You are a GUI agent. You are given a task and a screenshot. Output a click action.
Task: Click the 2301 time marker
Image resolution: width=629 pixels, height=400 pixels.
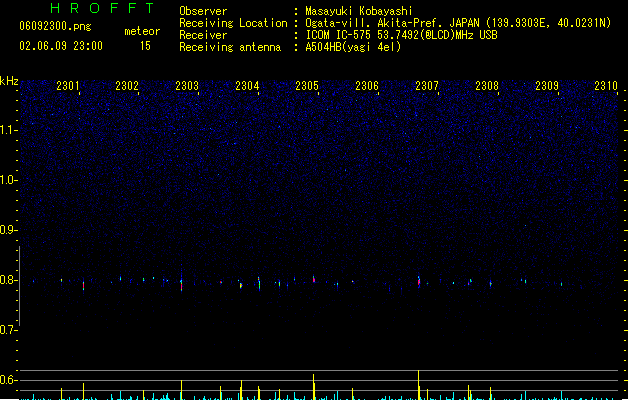click(68, 86)
